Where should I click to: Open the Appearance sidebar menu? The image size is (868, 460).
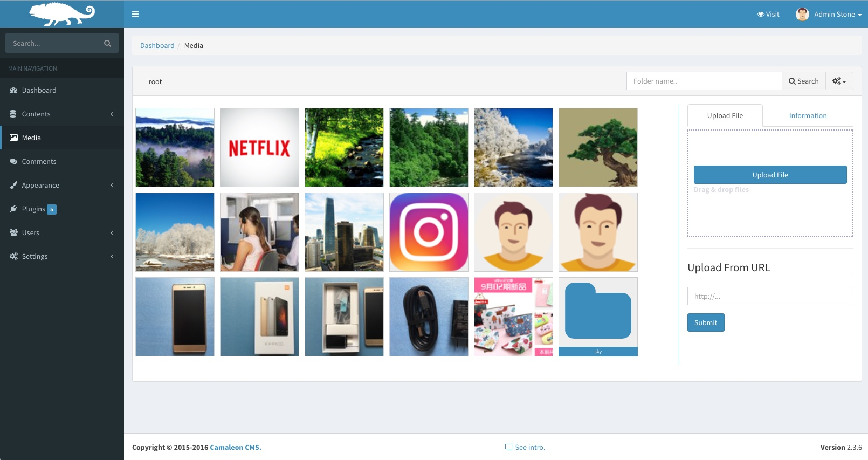coord(62,185)
